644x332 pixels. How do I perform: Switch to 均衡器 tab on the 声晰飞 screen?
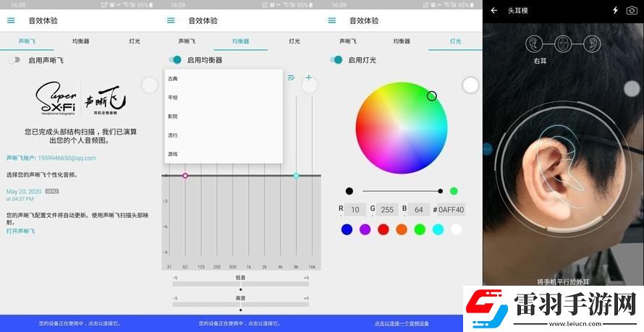click(x=80, y=41)
